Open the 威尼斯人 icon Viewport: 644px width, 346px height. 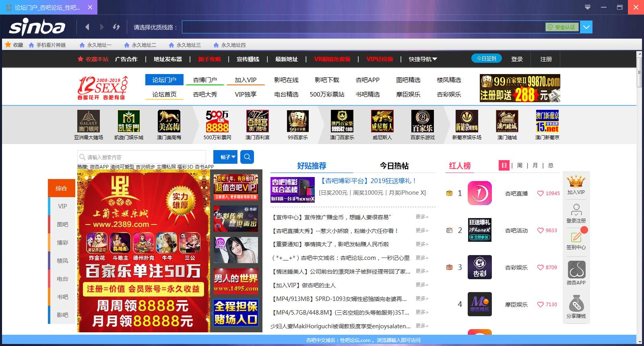(382, 121)
